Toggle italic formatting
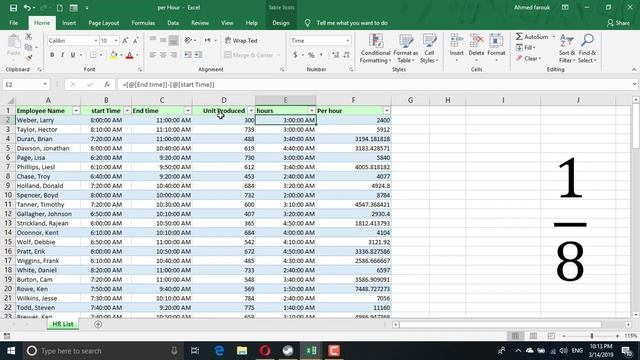640x360 pixels. (x=62, y=55)
